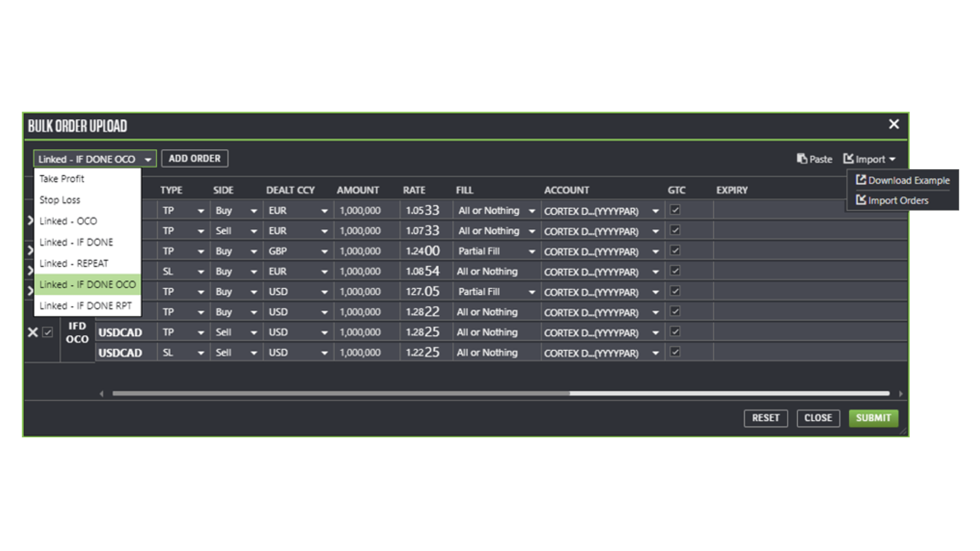This screenshot has height=551, width=980.
Task: Click the amount field on the 1.2225 row
Action: click(360, 352)
